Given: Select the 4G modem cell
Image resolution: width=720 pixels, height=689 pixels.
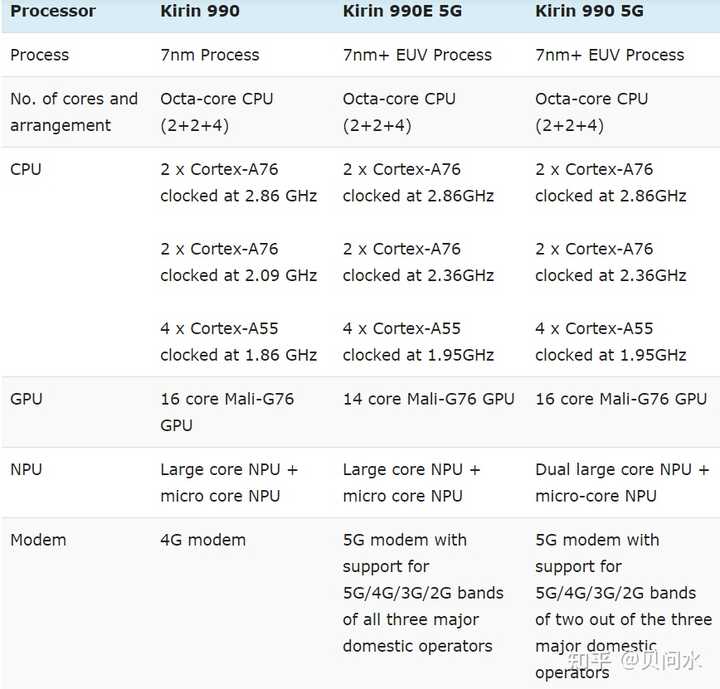Looking at the screenshot, I should pyautogui.click(x=205, y=540).
